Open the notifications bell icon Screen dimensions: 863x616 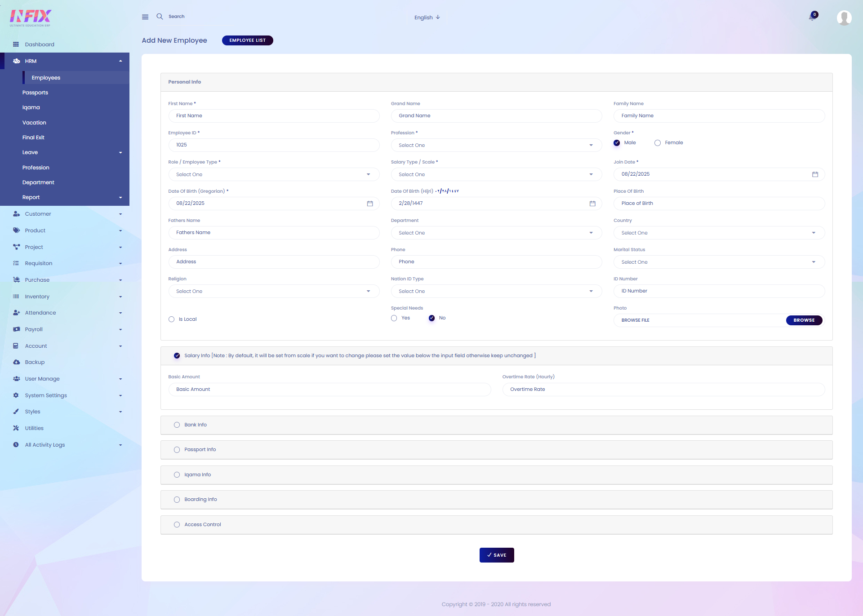click(x=812, y=18)
